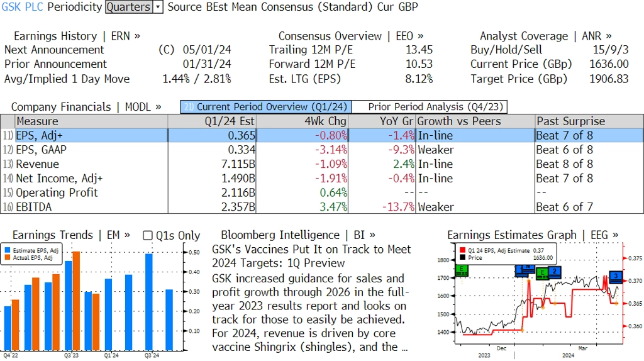Viewport: 644px width, 361px height.
Task: Click Net Income Adj+ estimate 1.490B
Action: [x=238, y=179]
